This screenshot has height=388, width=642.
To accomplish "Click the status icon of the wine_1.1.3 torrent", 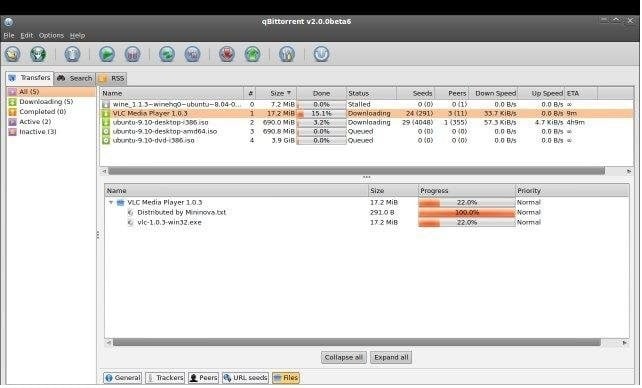I will pos(106,105).
